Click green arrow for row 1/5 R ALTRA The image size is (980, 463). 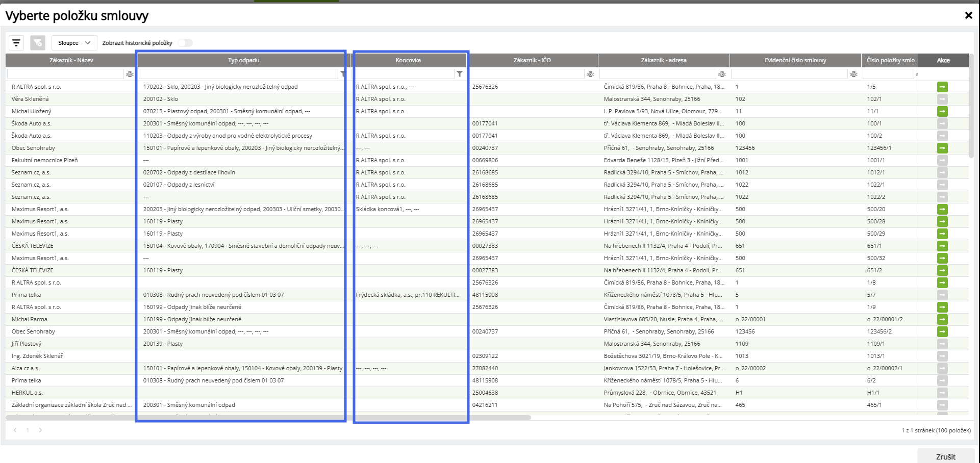point(942,87)
